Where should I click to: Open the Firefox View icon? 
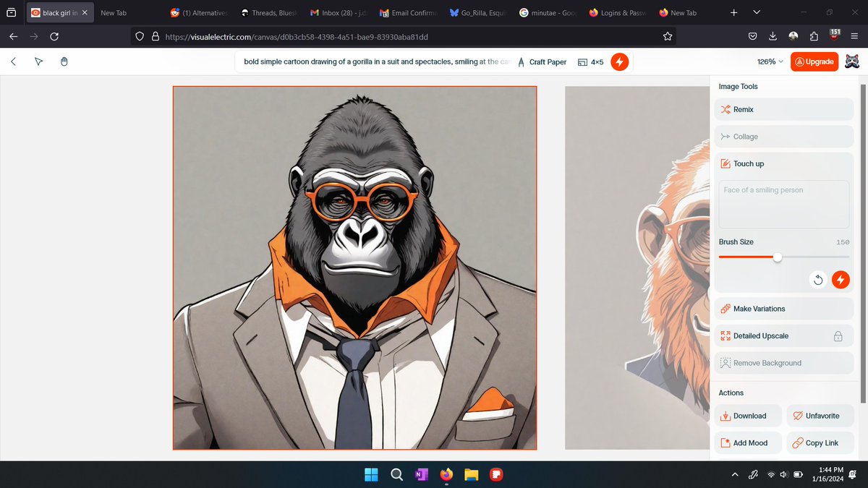click(11, 13)
